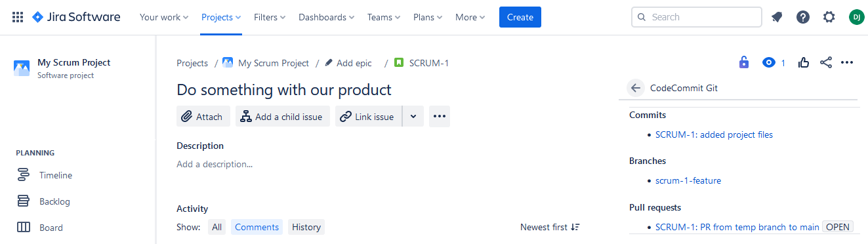Open the notifications bell icon
Image resolution: width=868 pixels, height=244 pixels.
(x=777, y=17)
